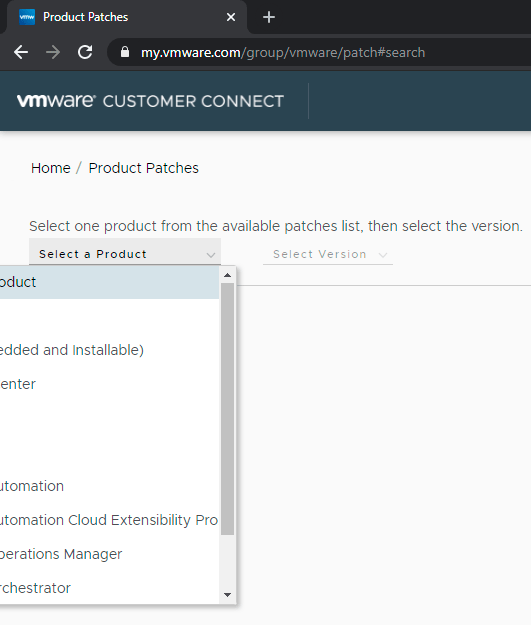
Task: Click the VMware favicon on the tab
Action: click(27, 17)
